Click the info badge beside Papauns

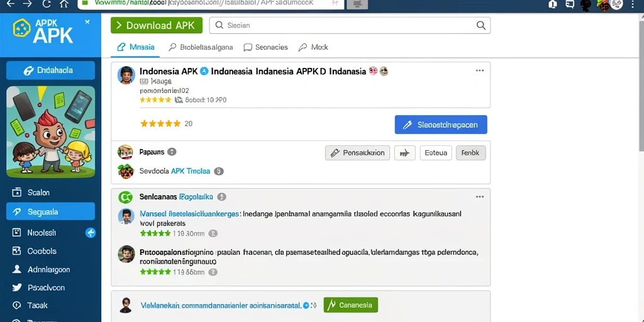click(172, 152)
